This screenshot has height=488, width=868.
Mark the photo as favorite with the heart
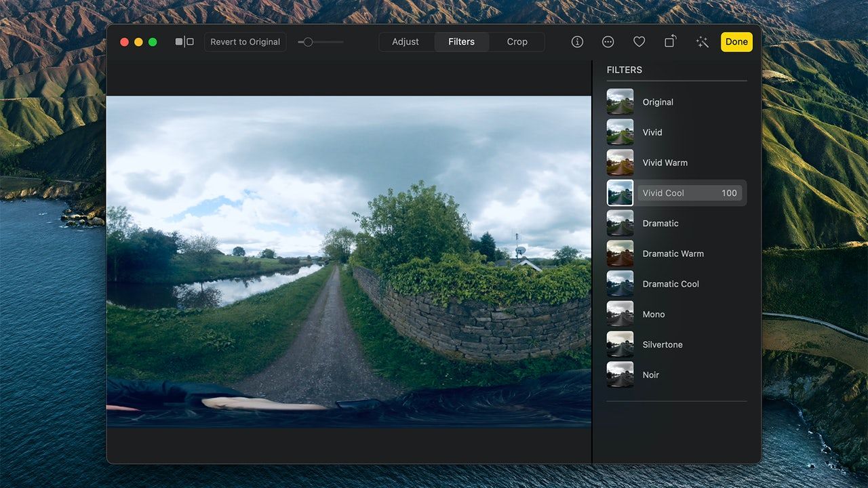639,42
